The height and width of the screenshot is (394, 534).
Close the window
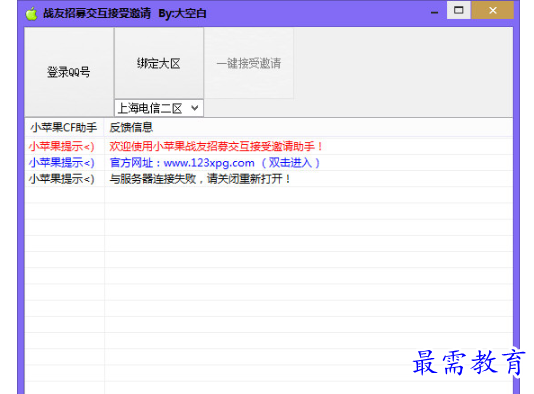point(492,10)
